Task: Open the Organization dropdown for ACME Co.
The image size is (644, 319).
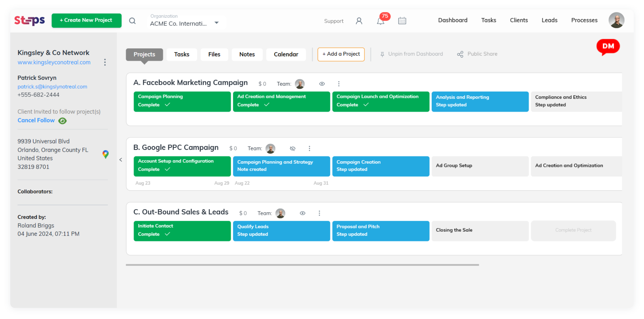Action: click(x=217, y=23)
